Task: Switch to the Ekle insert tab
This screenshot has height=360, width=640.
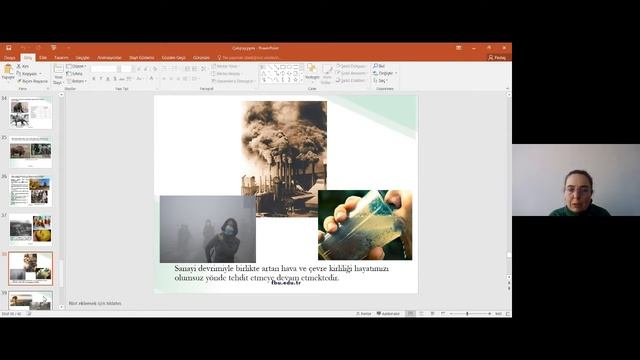Action: pos(43,58)
